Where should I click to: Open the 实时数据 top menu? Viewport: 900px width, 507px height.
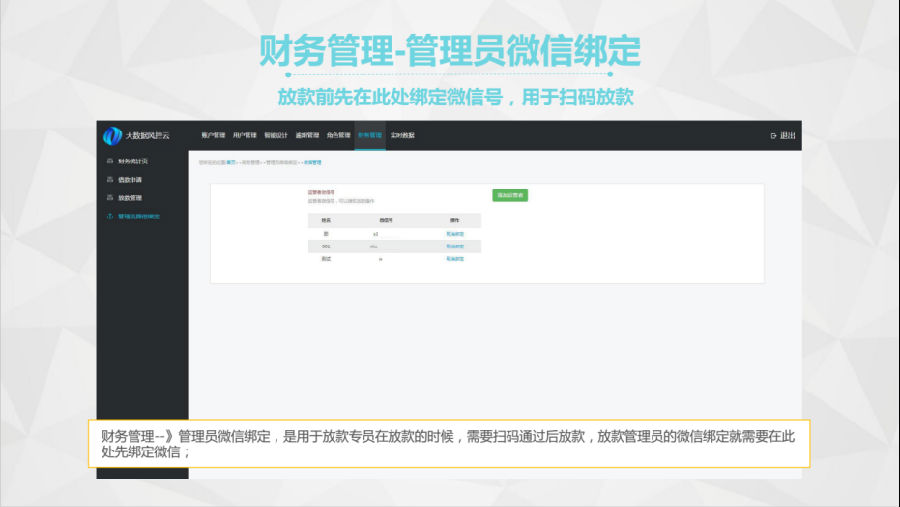click(x=402, y=135)
